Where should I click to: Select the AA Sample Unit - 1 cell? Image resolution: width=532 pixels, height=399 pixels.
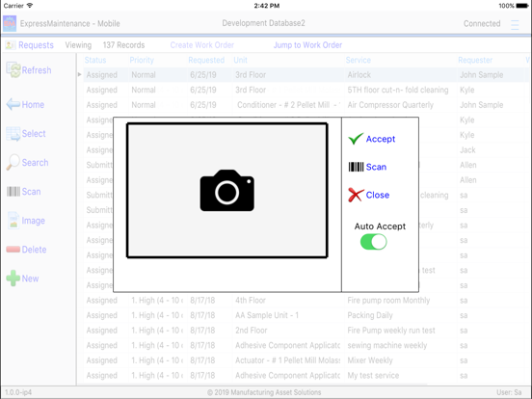288,315
